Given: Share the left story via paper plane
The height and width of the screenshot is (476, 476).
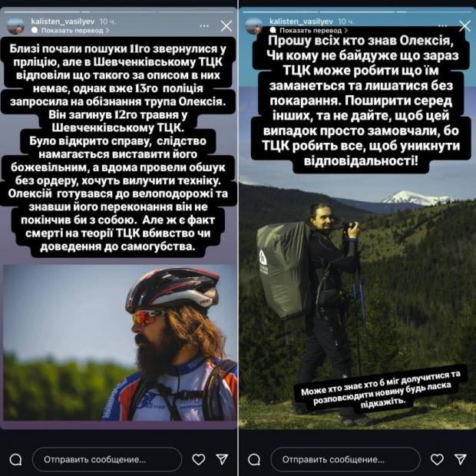Looking at the screenshot, I should [222, 459].
